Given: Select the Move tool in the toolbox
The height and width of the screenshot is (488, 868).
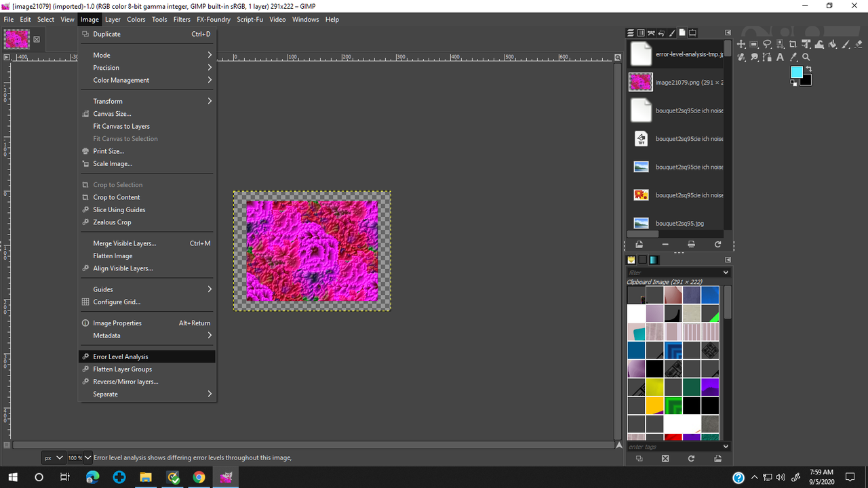Looking at the screenshot, I should pos(741,44).
